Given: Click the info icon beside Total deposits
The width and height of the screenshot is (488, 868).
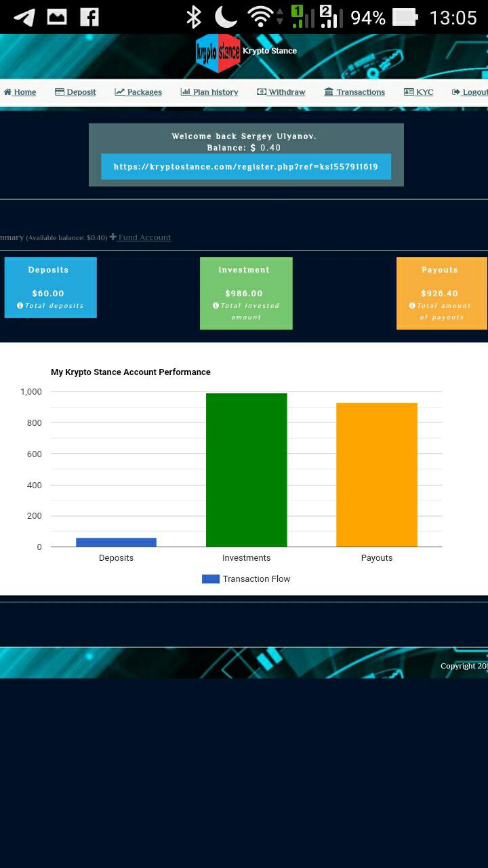Looking at the screenshot, I should (x=20, y=306).
